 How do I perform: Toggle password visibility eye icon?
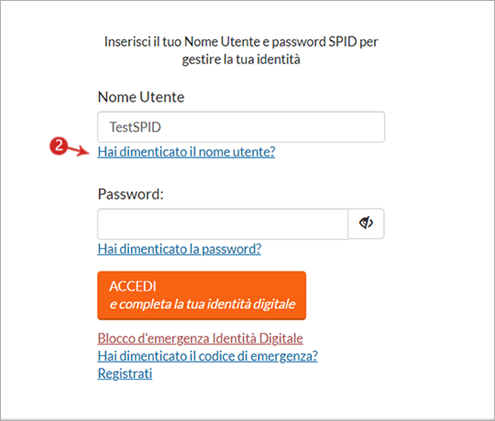point(366,223)
